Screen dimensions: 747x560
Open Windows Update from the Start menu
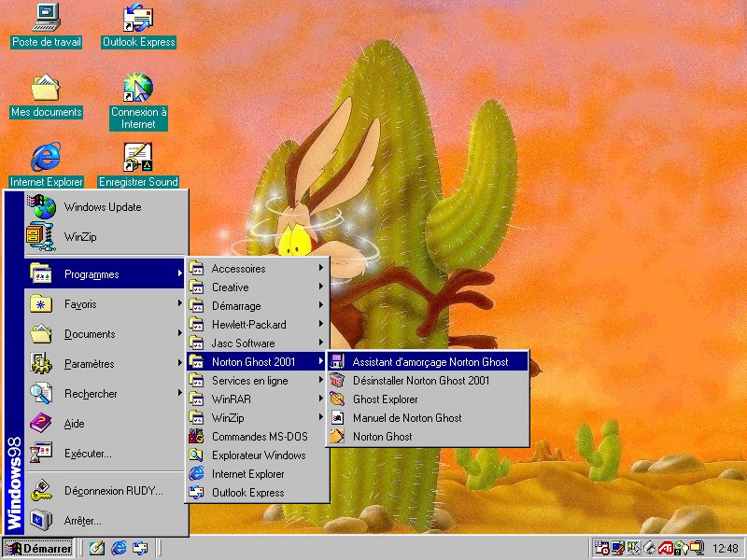(106, 207)
